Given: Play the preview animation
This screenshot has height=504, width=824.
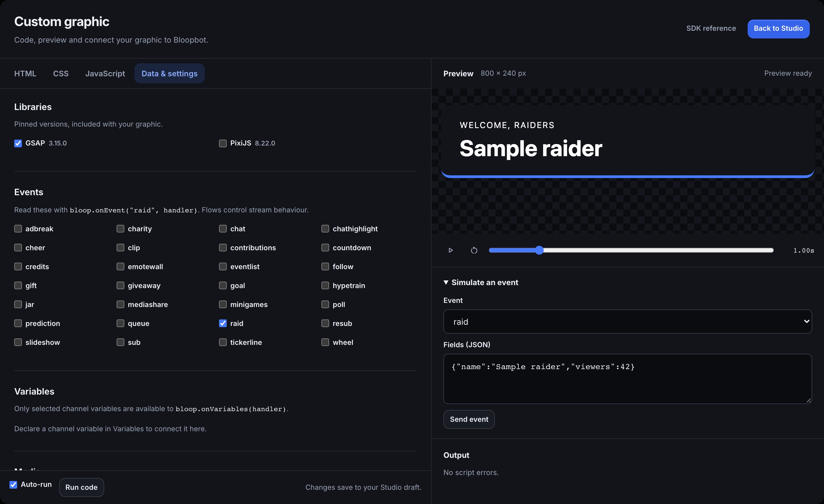Looking at the screenshot, I should click(450, 250).
